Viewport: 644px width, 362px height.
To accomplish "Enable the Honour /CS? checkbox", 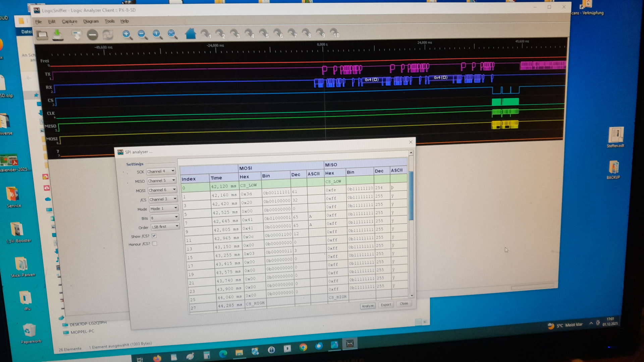I will point(155,244).
